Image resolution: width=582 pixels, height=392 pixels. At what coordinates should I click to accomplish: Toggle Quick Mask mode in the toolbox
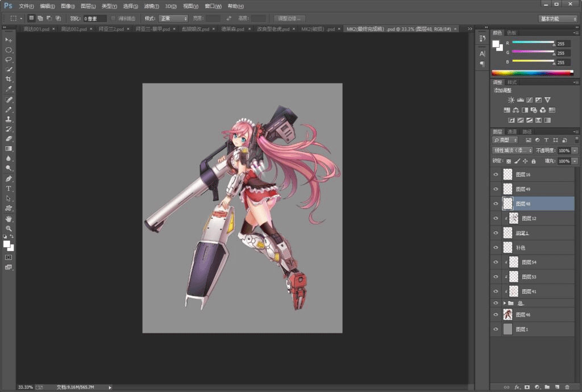click(9, 257)
